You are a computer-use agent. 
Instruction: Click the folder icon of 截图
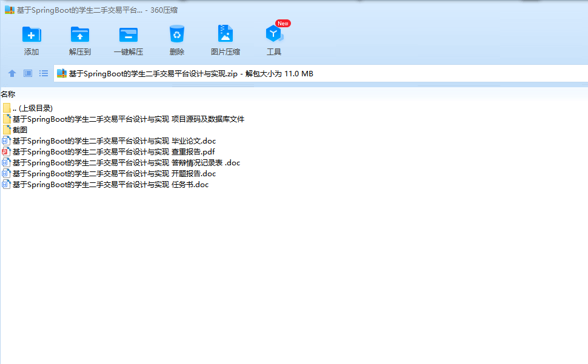point(7,130)
